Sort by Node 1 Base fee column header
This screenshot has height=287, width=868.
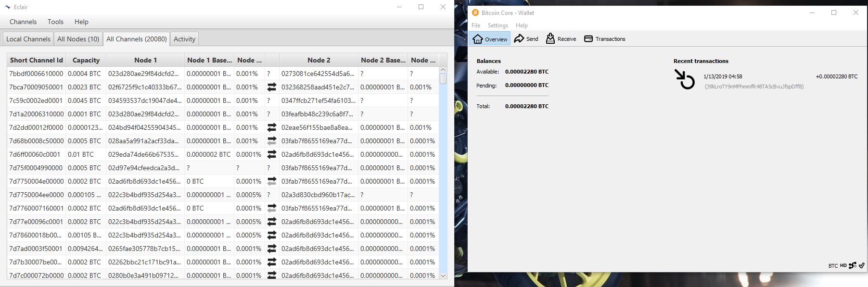point(209,60)
